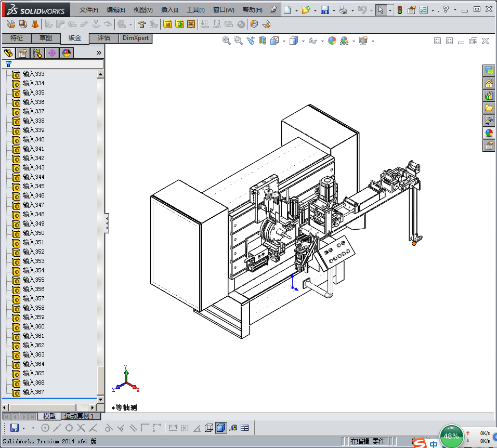Switch to the 草图 tab
The width and height of the screenshot is (497, 448).
tap(46, 38)
